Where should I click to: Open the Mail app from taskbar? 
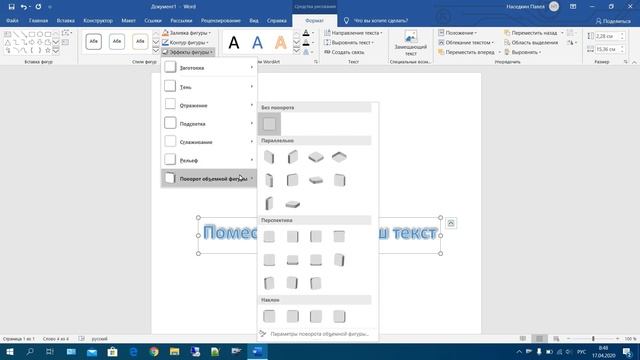point(92,352)
